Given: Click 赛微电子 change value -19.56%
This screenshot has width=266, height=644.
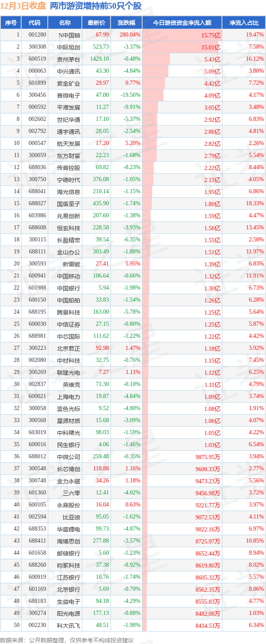Looking at the screenshot, I should tap(130, 95).
